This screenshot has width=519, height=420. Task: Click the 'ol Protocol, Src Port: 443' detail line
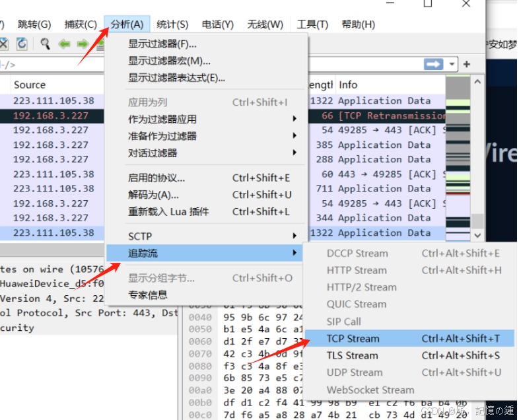point(88,313)
